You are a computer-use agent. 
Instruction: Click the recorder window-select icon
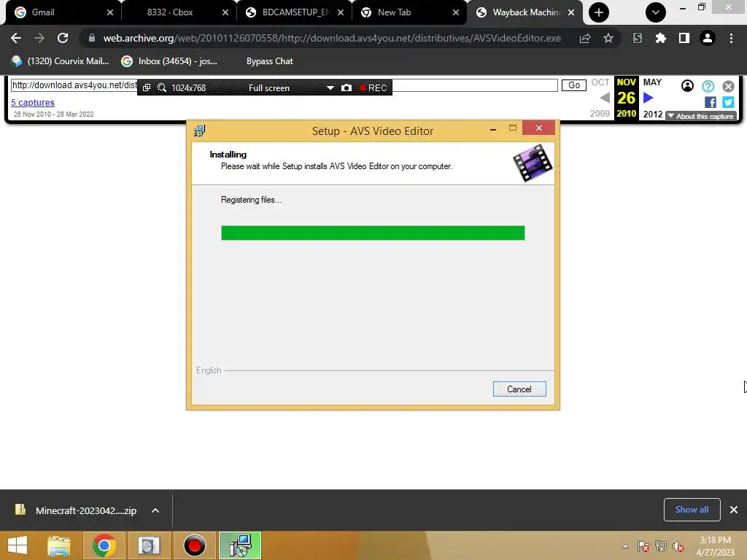tap(147, 87)
